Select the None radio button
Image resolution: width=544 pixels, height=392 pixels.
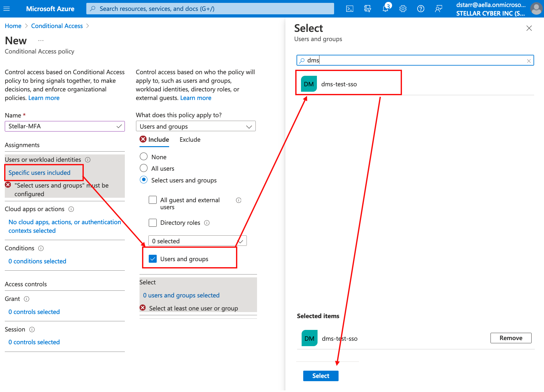point(144,157)
